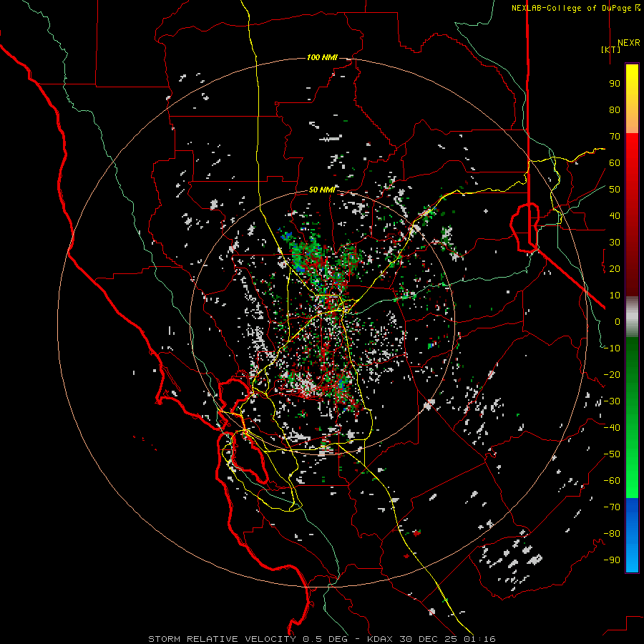The image size is (644, 644).
Task: Click the -20 value on the velocity scale
Action: (612, 375)
